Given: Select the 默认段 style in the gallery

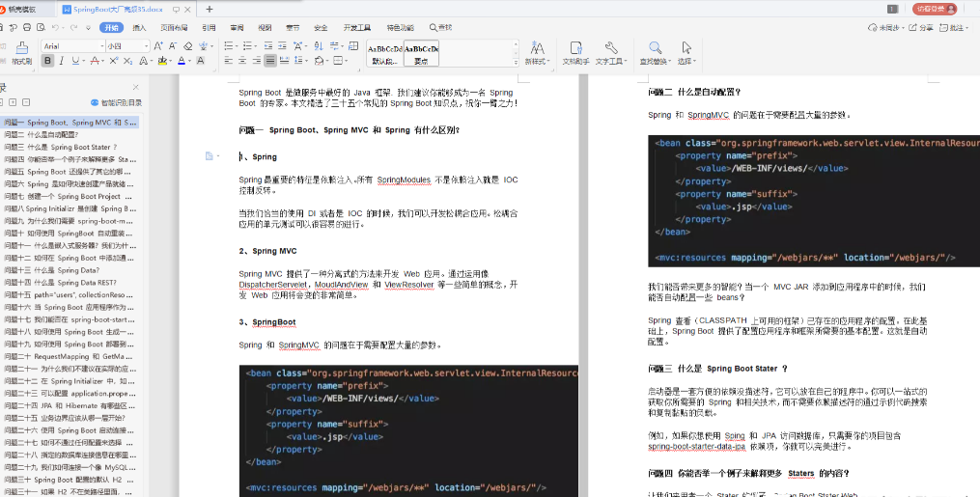Looking at the screenshot, I should 385,54.
